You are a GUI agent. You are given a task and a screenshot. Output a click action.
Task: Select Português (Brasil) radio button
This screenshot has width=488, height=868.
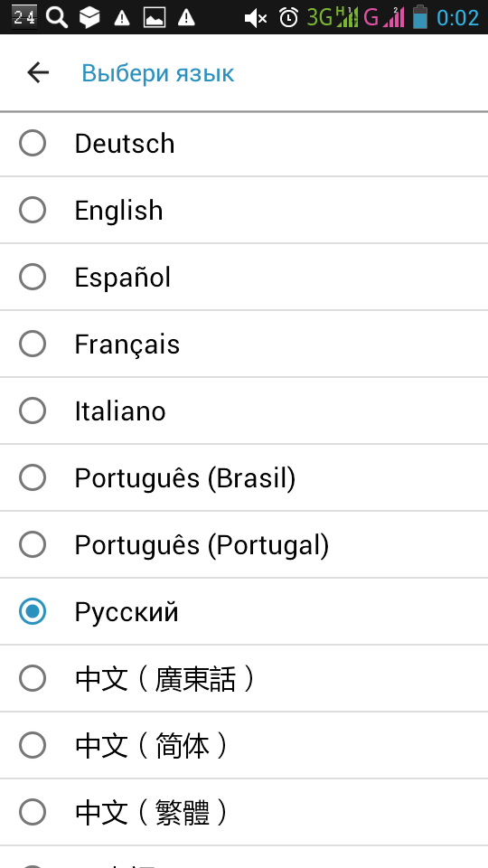click(33, 477)
